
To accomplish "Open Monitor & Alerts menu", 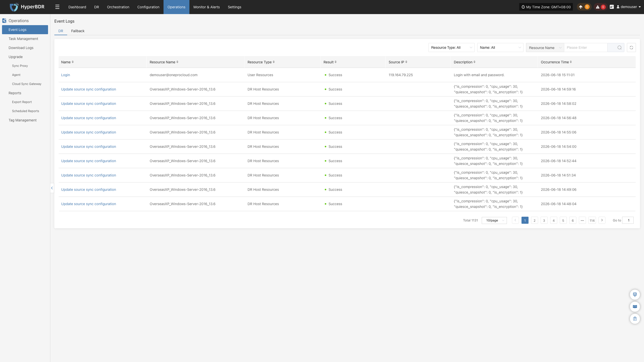I will click(x=207, y=7).
